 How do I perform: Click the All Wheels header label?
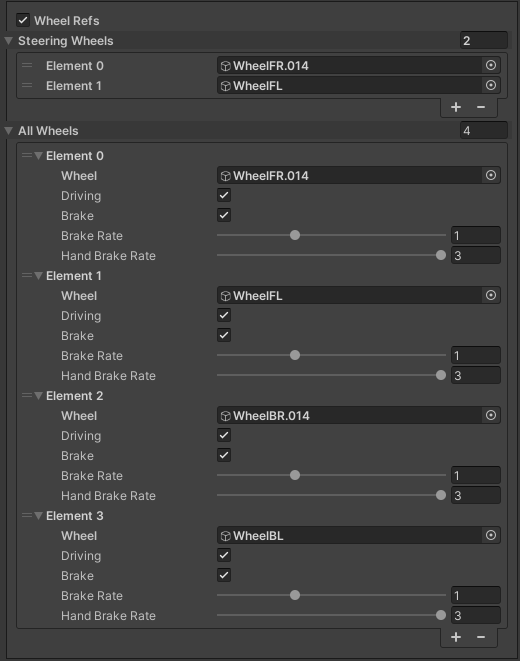(x=48, y=131)
